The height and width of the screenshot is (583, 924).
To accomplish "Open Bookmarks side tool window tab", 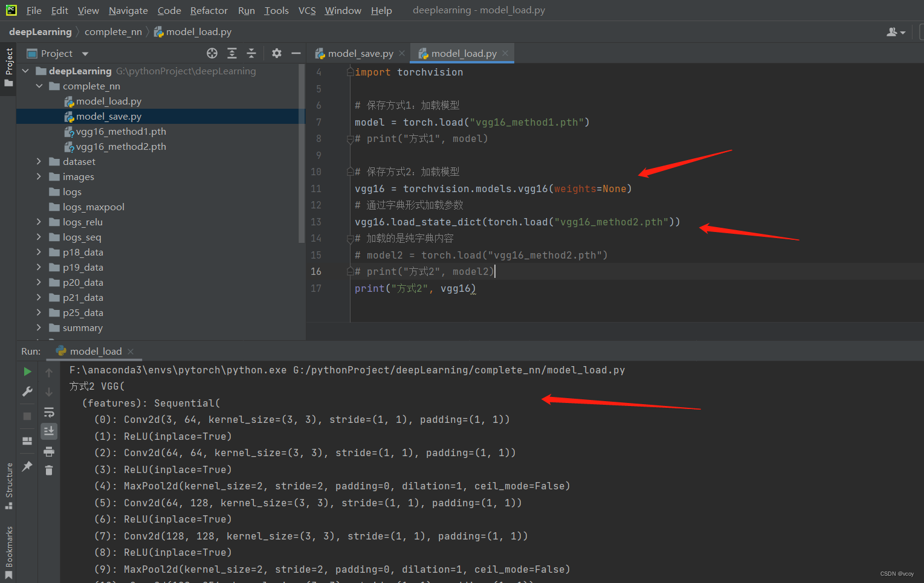I will pos(8,552).
